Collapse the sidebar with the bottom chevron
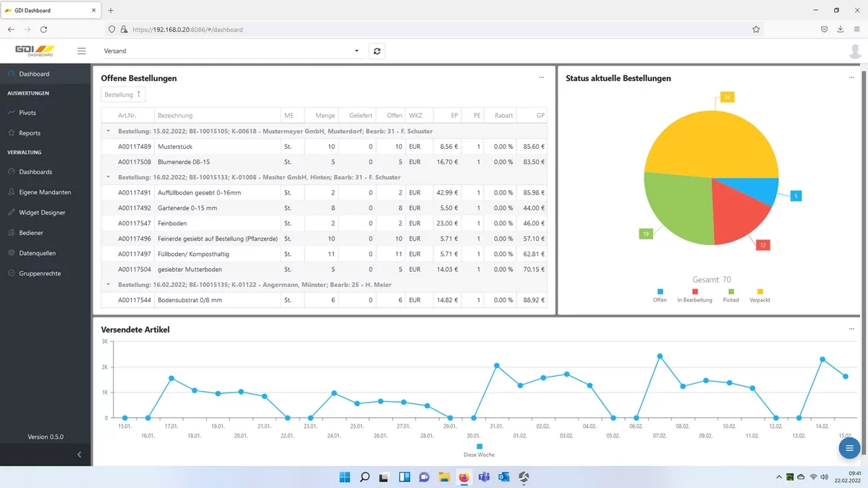868x488 pixels. 79,455
